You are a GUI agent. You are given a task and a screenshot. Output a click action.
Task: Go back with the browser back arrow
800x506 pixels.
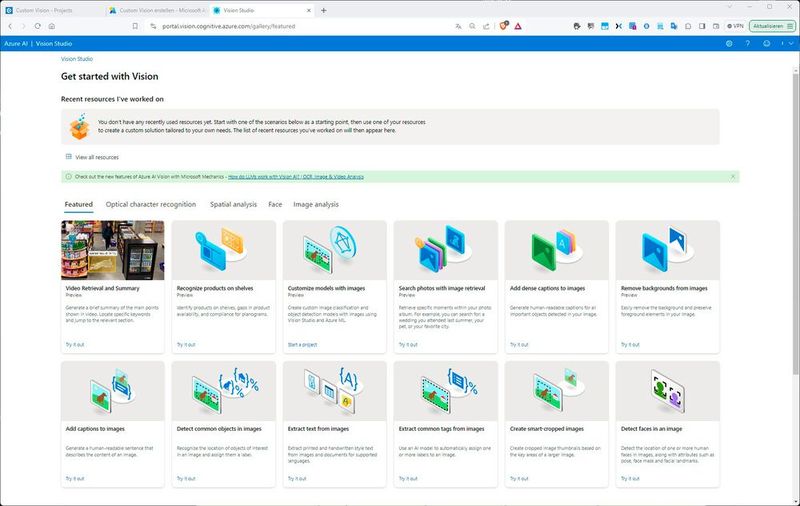click(x=10, y=26)
